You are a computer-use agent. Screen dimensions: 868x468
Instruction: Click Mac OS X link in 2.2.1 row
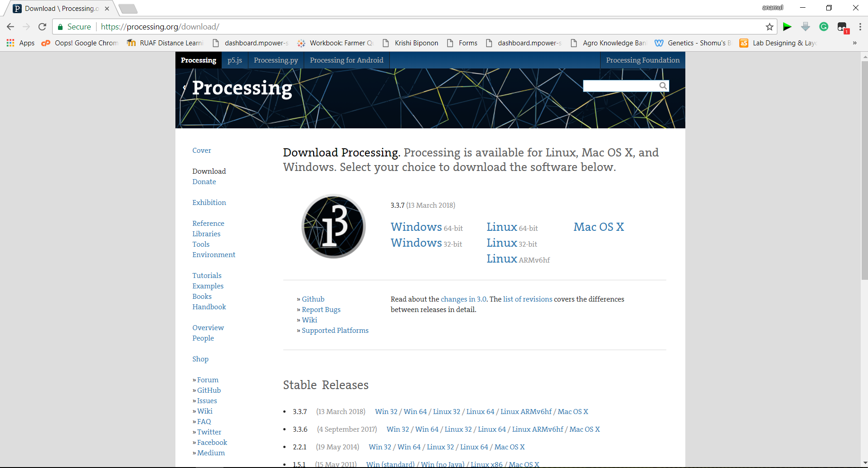tap(509, 447)
